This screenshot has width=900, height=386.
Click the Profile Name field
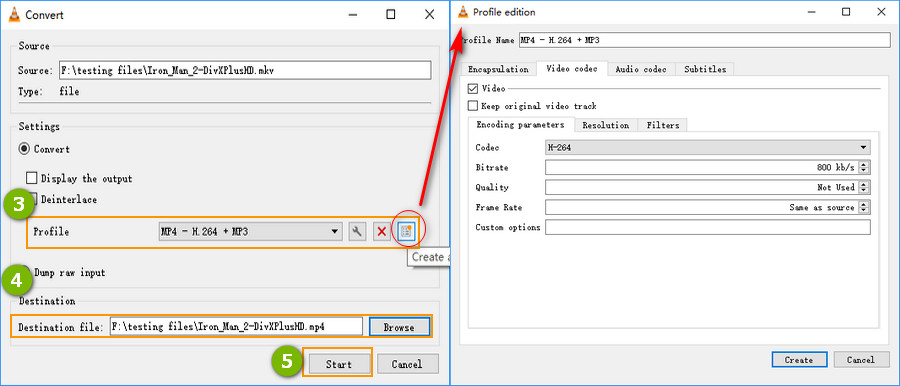click(x=704, y=40)
